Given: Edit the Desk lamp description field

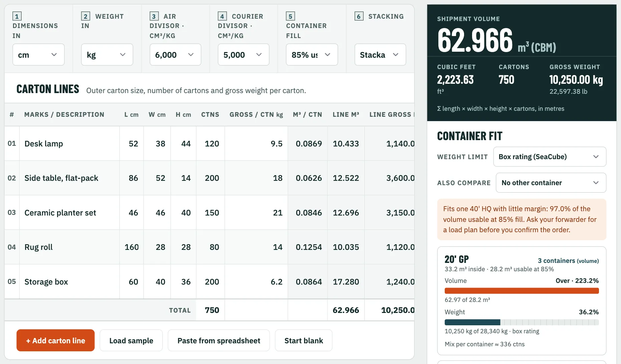Looking at the screenshot, I should (69, 144).
